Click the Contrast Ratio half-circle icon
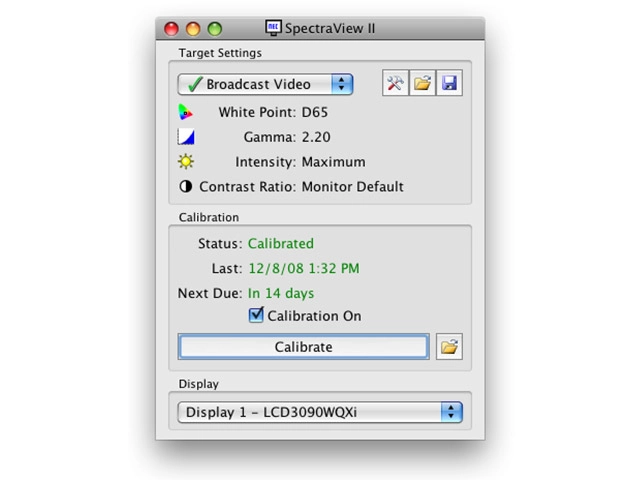Viewport: 640px width, 480px height. [x=186, y=187]
